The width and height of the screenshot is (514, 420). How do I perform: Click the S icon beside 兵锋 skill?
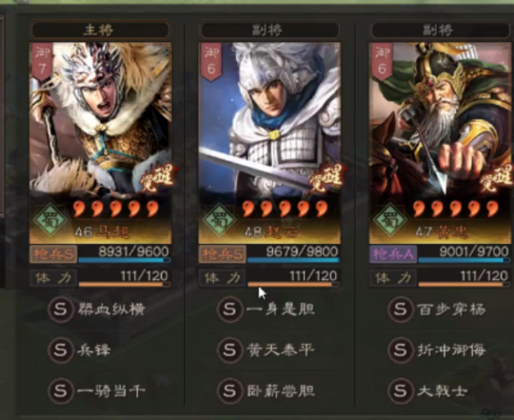[60, 350]
